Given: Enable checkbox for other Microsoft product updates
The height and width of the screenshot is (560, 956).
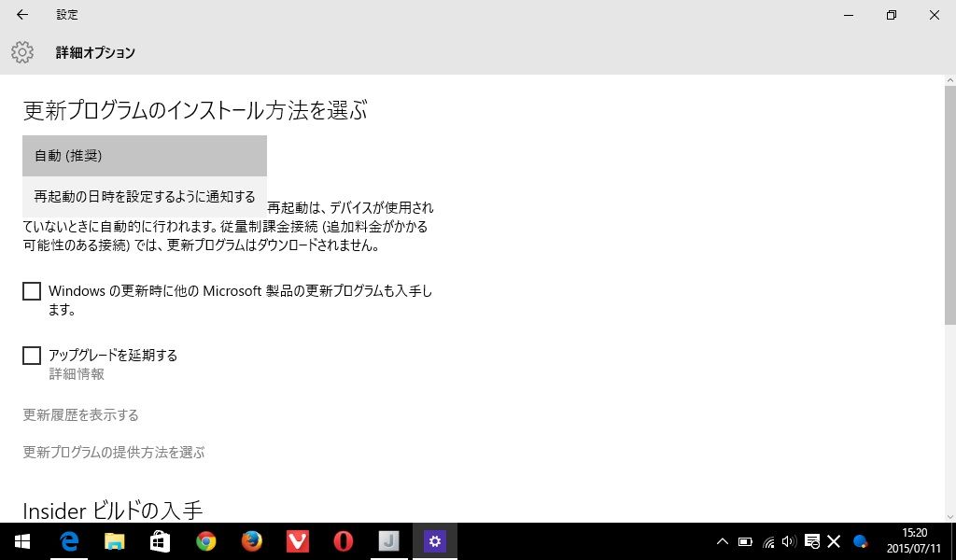Looking at the screenshot, I should (32, 291).
